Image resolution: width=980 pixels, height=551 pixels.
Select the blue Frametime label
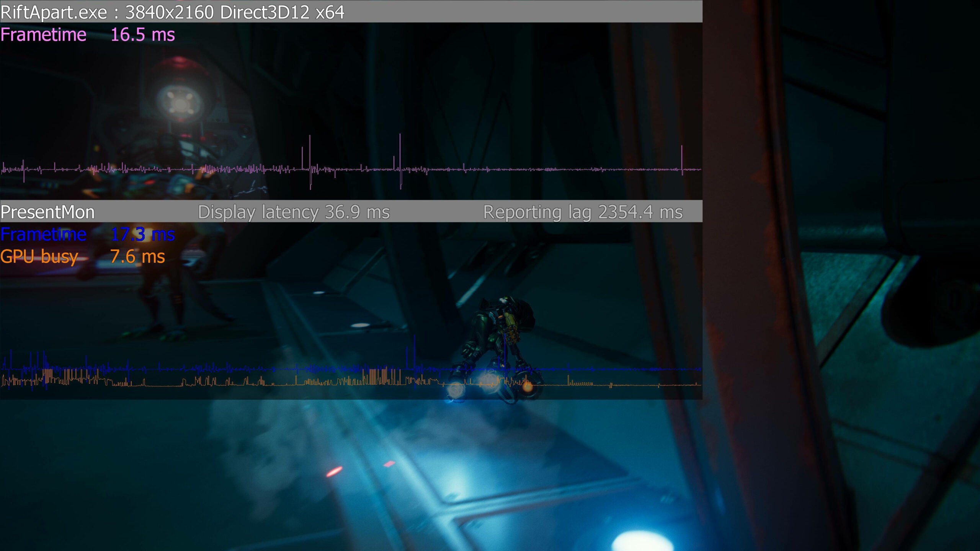coord(44,234)
